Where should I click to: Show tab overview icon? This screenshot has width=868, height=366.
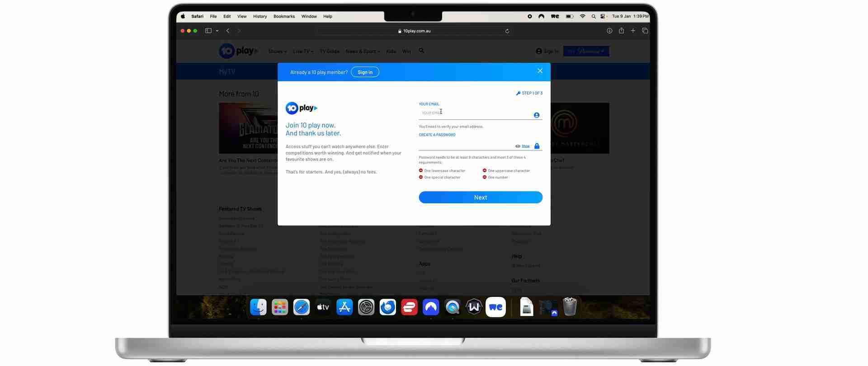point(645,31)
